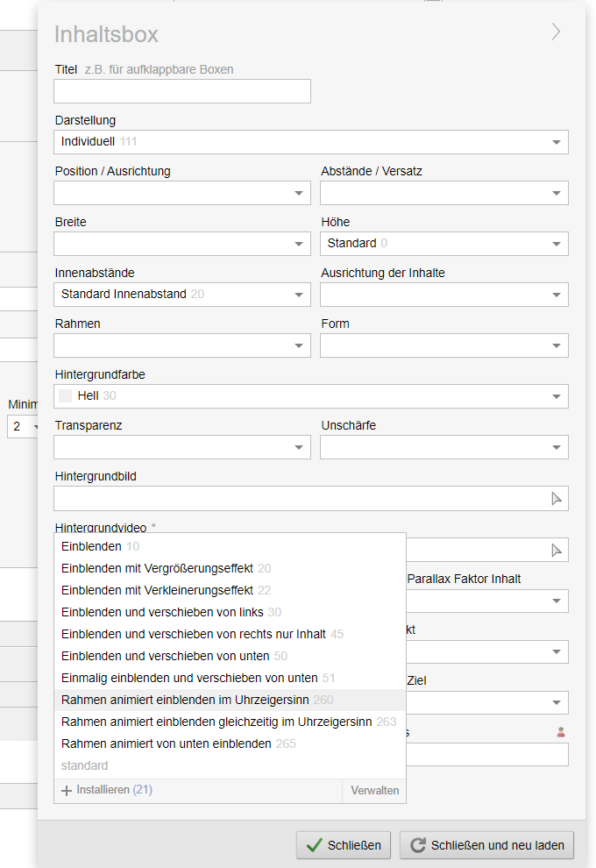Click the Hintergrundfarbe Hell color swatch

tap(65, 396)
